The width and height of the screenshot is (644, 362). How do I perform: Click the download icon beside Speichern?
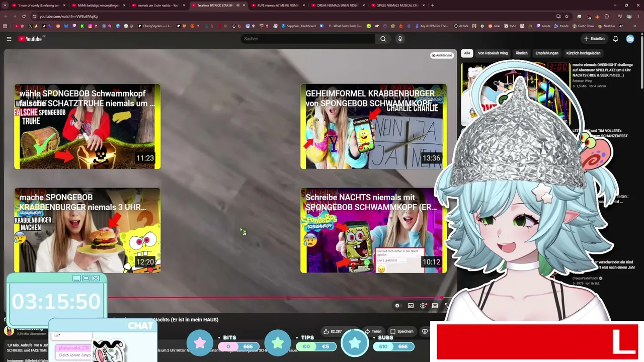(425, 331)
